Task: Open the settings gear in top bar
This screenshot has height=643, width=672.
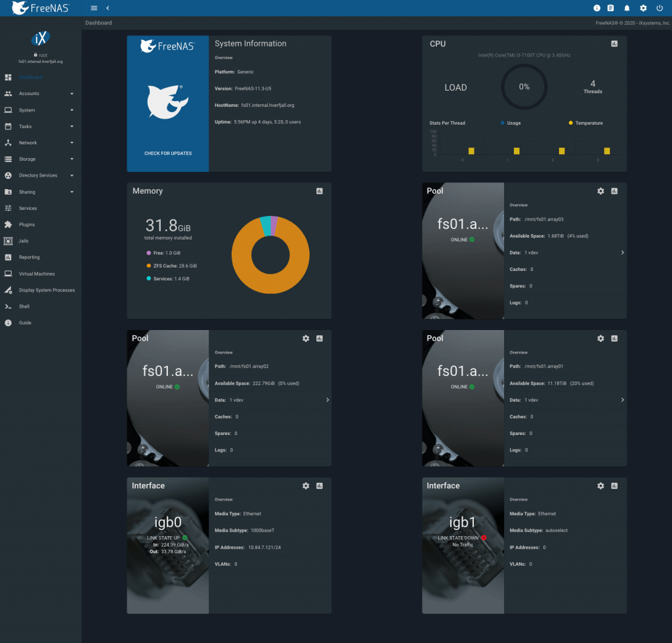Action: tap(643, 8)
